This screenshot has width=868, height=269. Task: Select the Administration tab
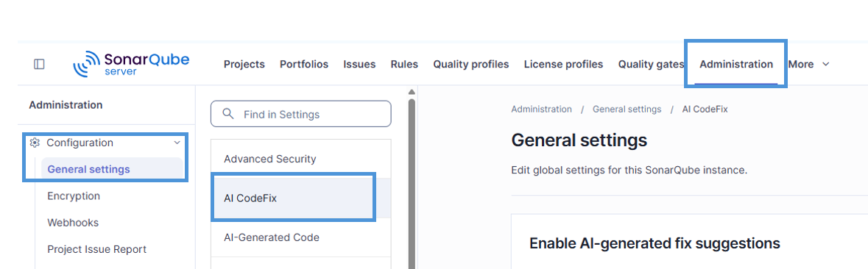click(x=736, y=64)
